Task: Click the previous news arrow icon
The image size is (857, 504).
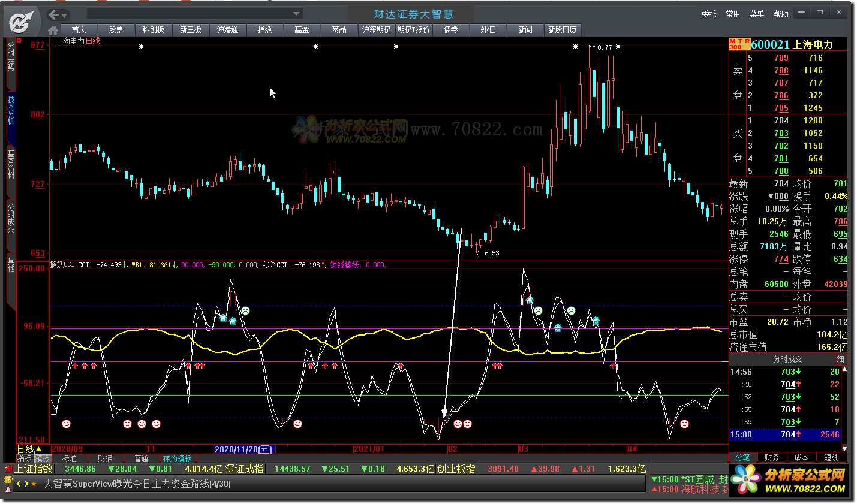Action: (x=19, y=484)
